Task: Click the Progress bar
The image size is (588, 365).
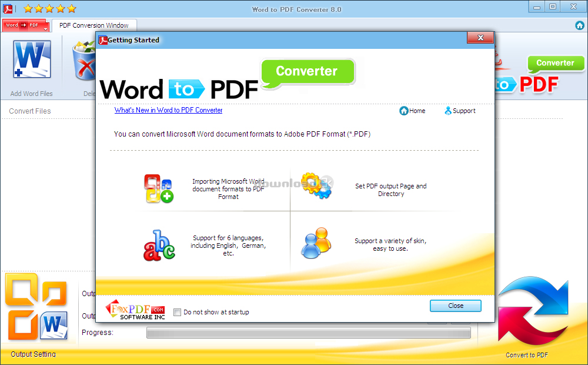Action: 308,333
